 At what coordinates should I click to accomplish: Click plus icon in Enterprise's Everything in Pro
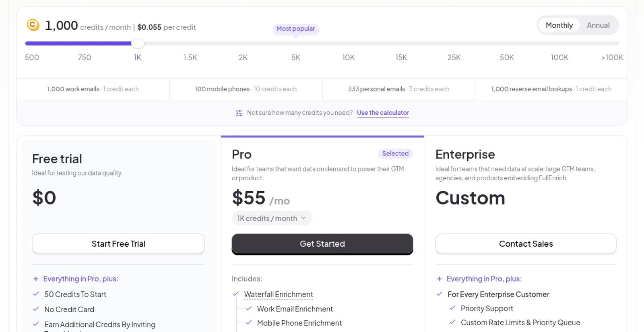[x=439, y=279]
